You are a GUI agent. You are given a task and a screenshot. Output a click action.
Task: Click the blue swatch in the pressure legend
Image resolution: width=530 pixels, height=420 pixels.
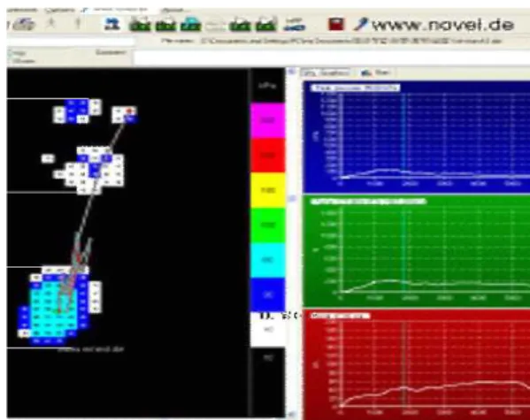267,294
